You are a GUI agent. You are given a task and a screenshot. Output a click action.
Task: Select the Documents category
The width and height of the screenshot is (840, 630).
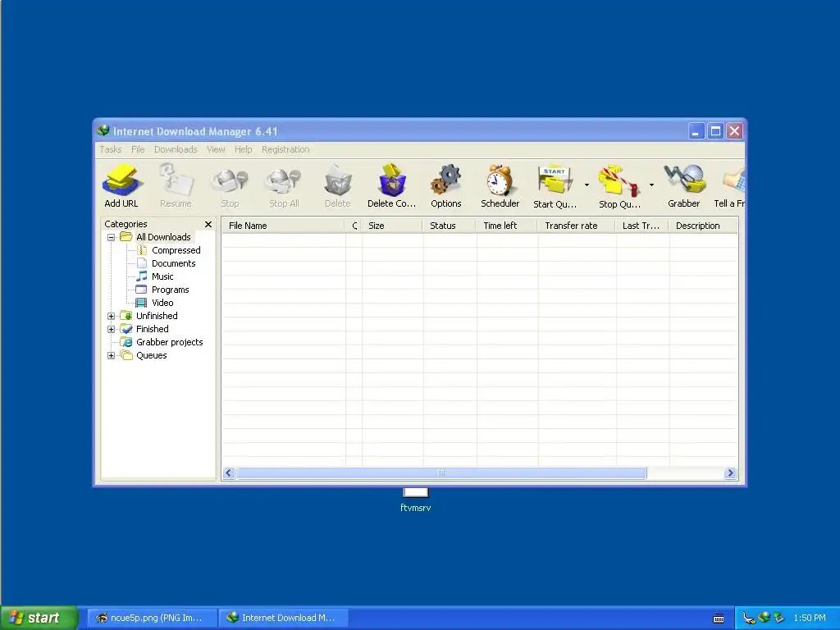click(x=173, y=263)
